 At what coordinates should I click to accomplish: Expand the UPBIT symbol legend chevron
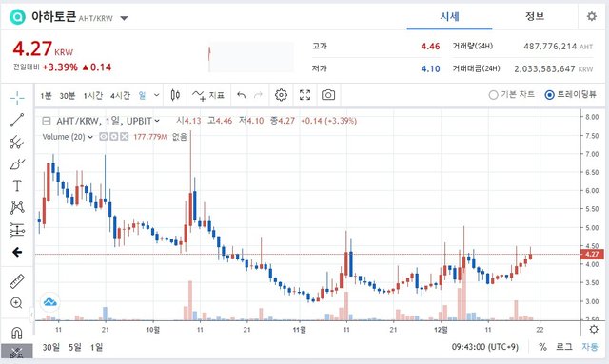pos(157,121)
